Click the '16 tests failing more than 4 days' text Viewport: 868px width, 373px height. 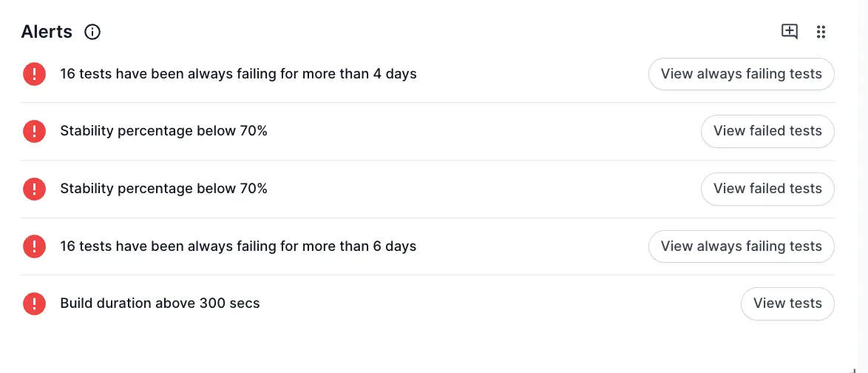(x=238, y=74)
